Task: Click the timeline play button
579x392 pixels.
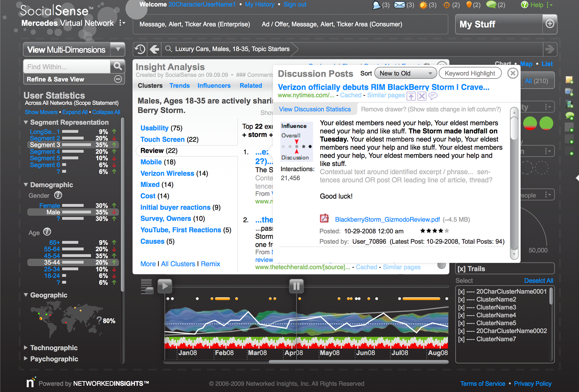Action: pos(165,286)
